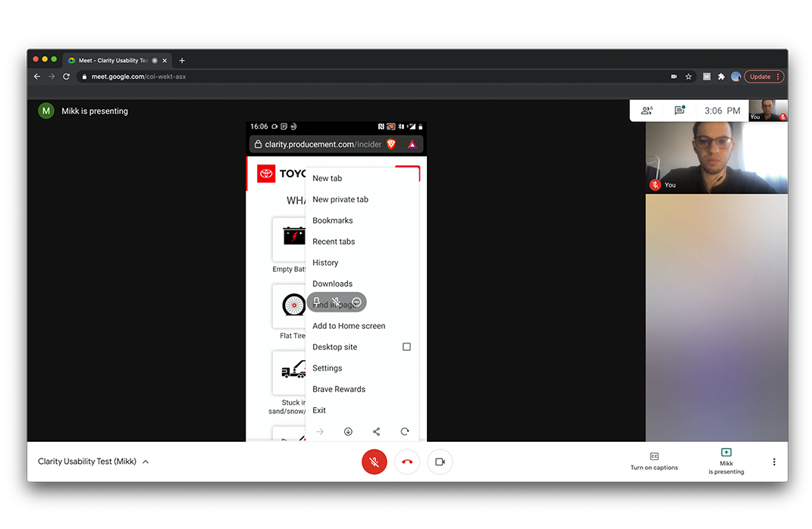Reload the Meet page

pyautogui.click(x=66, y=77)
